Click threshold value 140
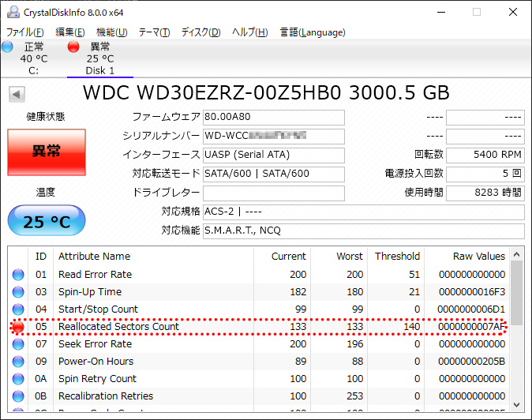The height and width of the screenshot is (420, 532). click(411, 327)
